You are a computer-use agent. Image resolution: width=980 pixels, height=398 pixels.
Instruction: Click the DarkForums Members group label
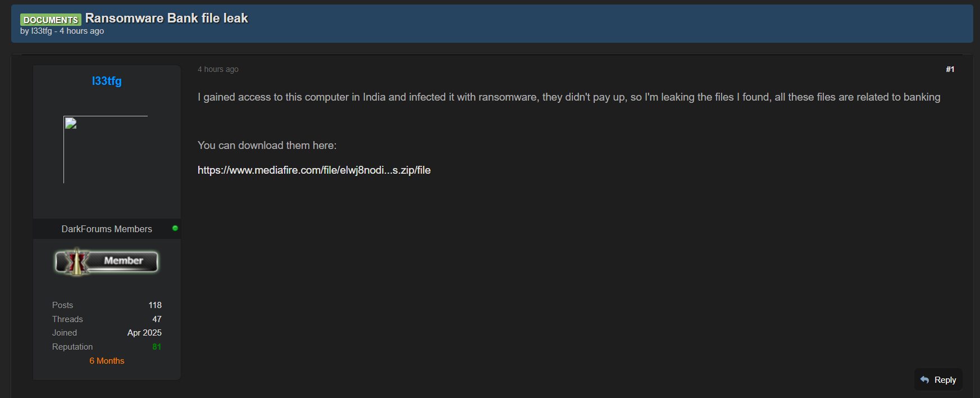[107, 229]
